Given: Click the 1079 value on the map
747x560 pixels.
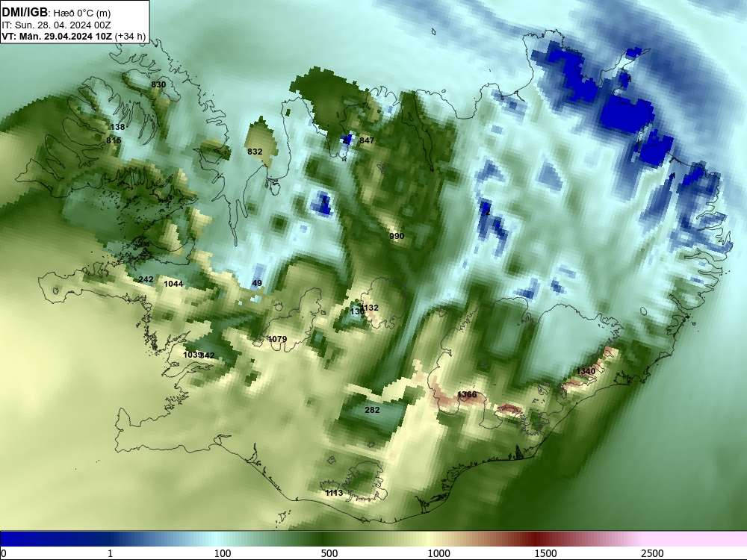Looking at the screenshot, I should (277, 339).
